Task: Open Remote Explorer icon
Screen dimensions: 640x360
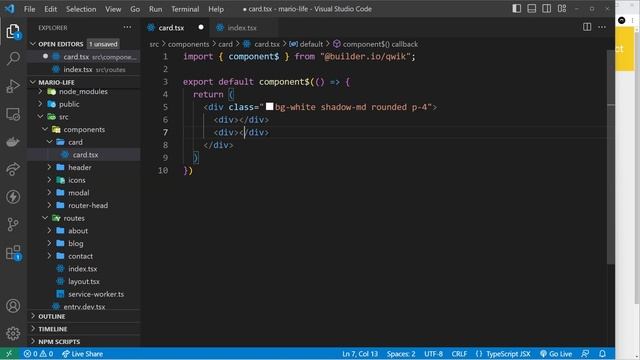Action: [x=13, y=115]
